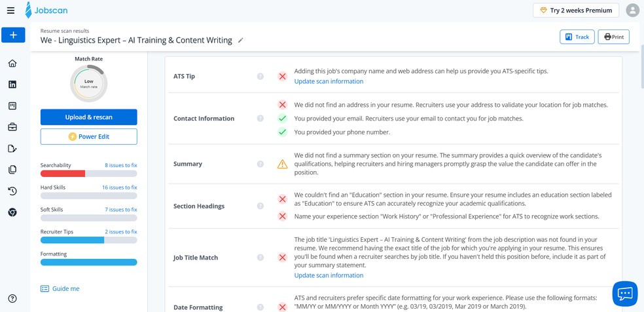
Task: Open the hamburger navigation menu
Action: coord(10,10)
